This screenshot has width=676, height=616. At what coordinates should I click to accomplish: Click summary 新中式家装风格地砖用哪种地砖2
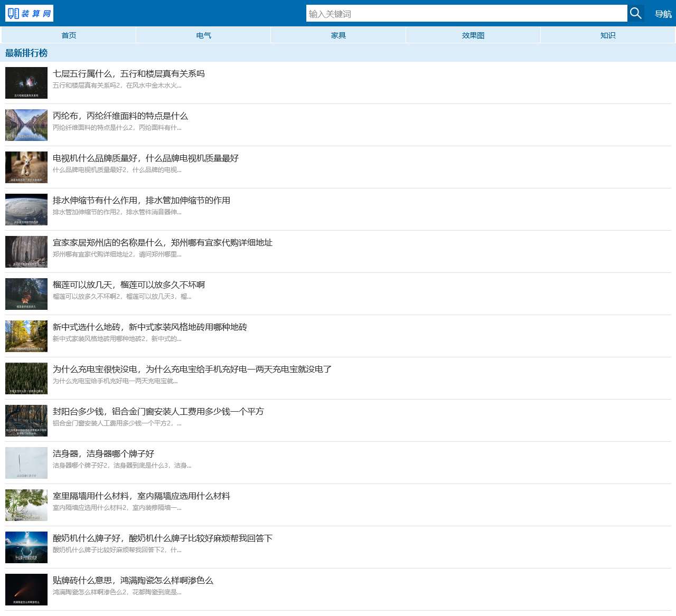click(117, 339)
